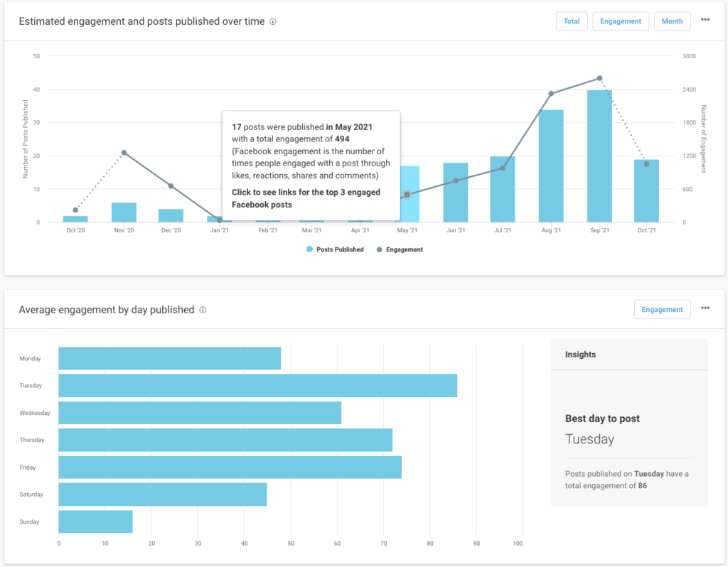Click the Engagement legend dot
Viewport: 728px width, 567px height.
click(380, 249)
